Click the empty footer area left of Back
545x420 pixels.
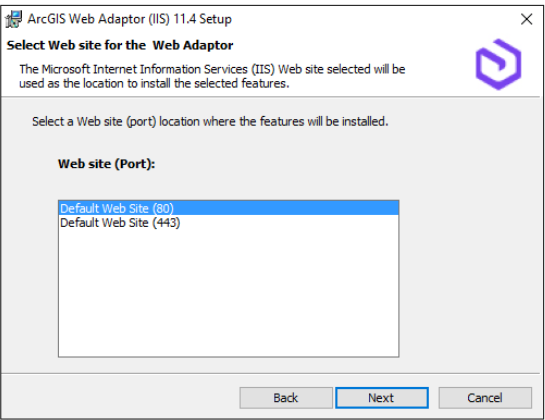point(120,398)
